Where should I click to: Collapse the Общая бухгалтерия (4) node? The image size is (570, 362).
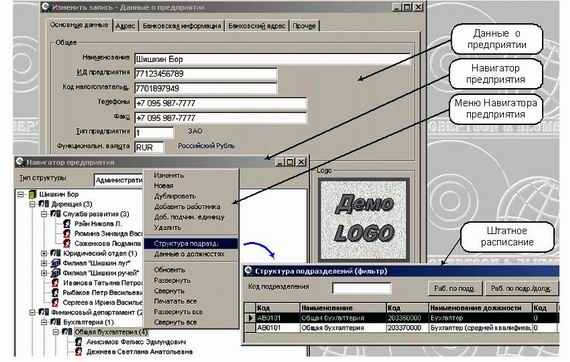(56, 332)
